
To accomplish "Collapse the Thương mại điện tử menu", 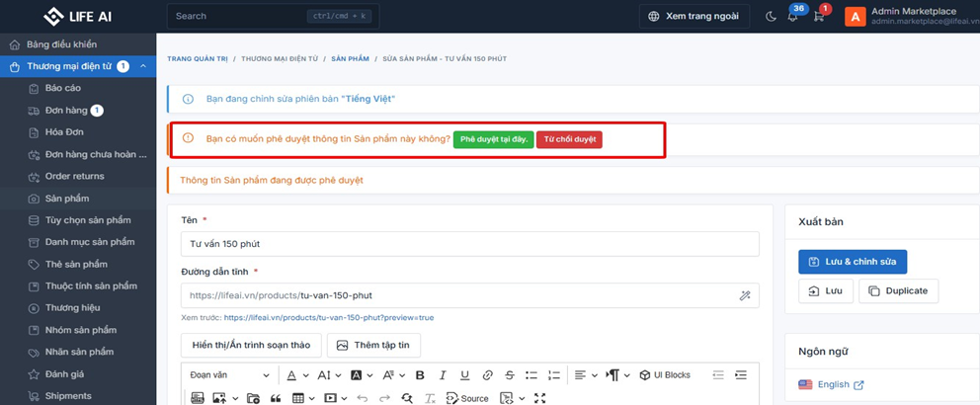I will point(142,66).
